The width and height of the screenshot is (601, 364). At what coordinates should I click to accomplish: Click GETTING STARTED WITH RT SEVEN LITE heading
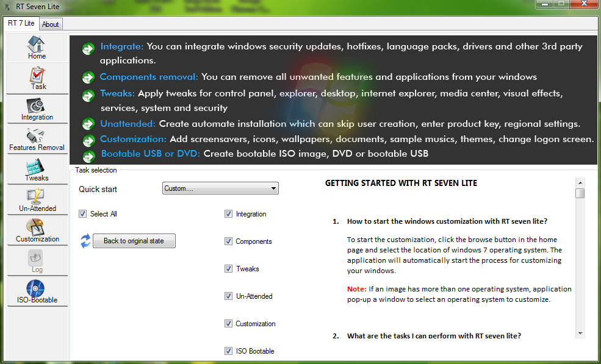(x=401, y=183)
